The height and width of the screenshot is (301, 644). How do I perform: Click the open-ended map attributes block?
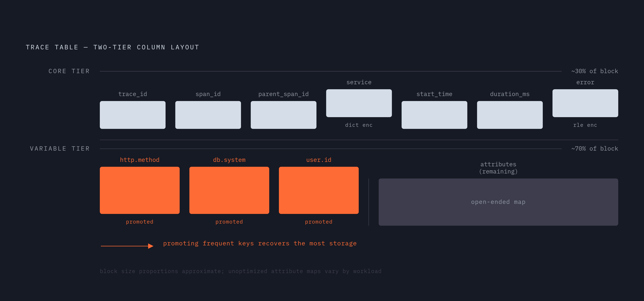(498, 202)
